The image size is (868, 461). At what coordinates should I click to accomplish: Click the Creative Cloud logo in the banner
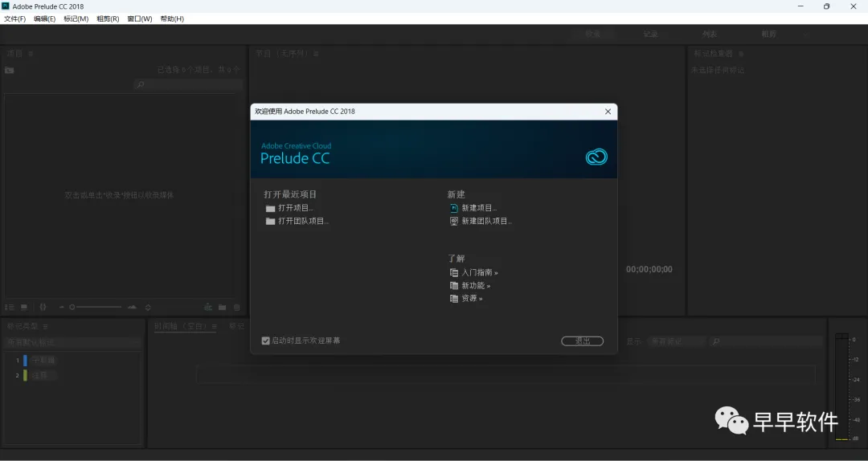(596, 157)
